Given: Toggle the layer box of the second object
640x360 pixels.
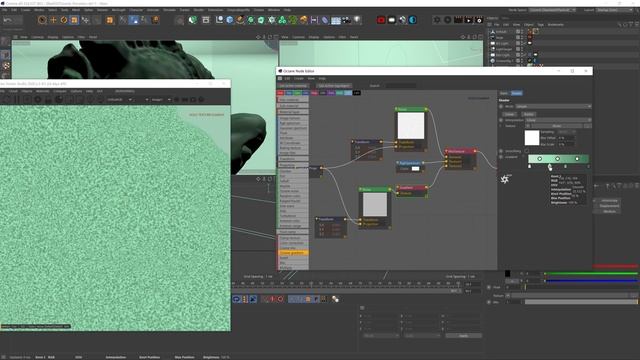Looking at the screenshot, I should click(518, 37).
